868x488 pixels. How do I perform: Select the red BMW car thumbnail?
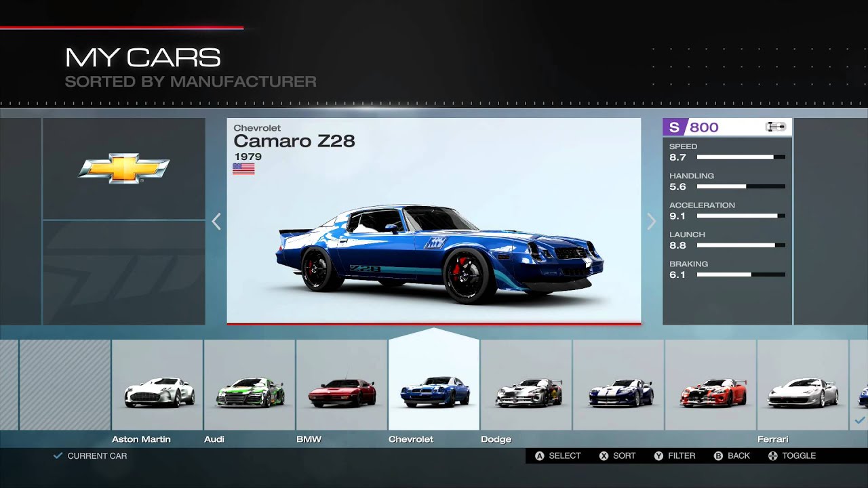pos(342,392)
